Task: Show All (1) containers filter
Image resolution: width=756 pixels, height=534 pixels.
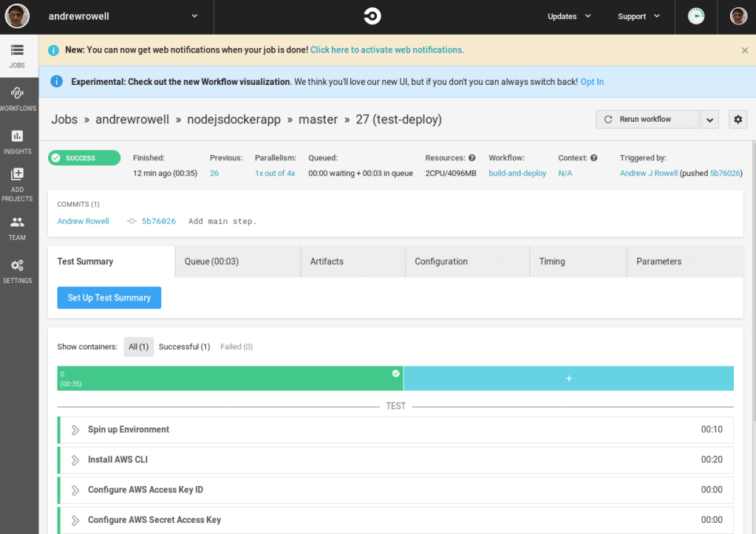Action: tap(139, 347)
